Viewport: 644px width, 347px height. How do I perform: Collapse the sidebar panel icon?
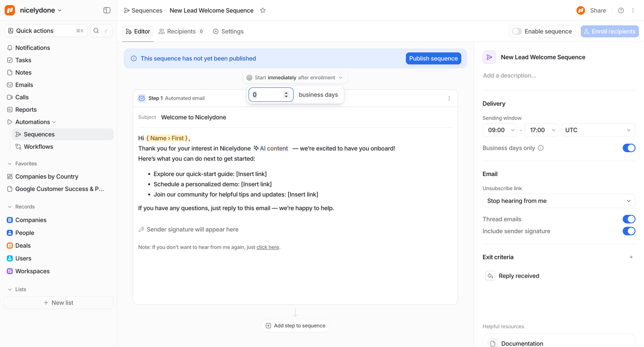[107, 10]
